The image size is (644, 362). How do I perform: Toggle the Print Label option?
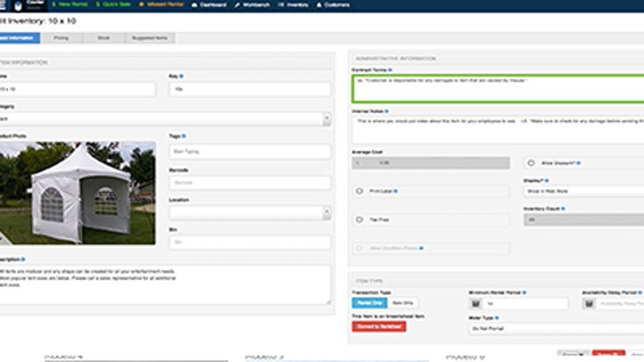360,191
